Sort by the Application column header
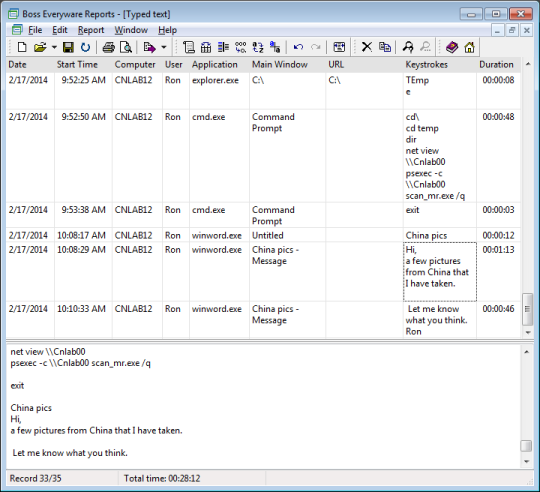The width and height of the screenshot is (540, 492). coord(219,65)
